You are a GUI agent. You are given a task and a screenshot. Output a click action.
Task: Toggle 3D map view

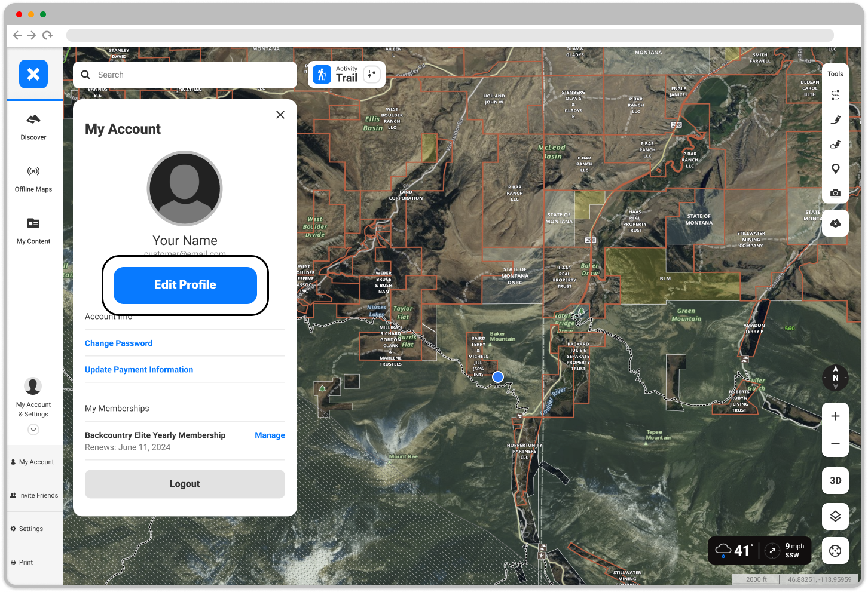[835, 480]
